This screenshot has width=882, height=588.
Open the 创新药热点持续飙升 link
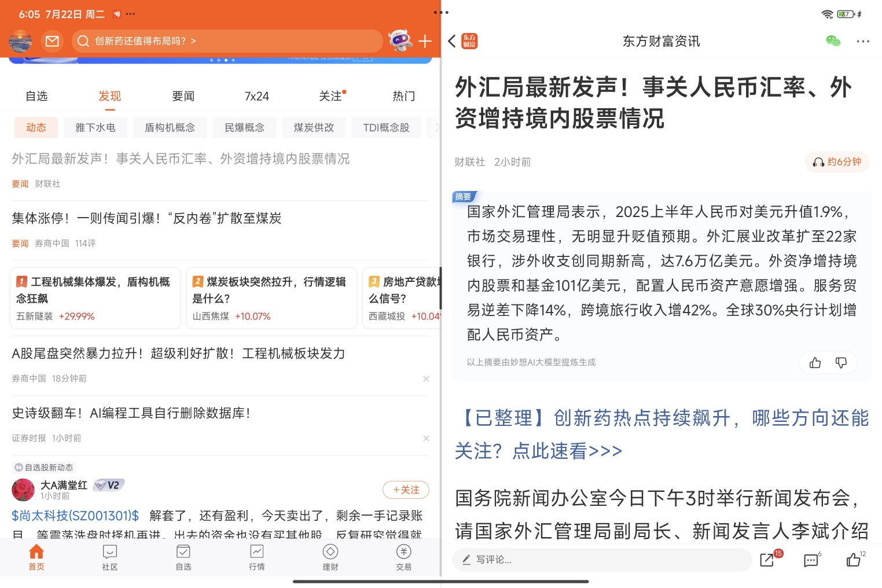tap(661, 434)
